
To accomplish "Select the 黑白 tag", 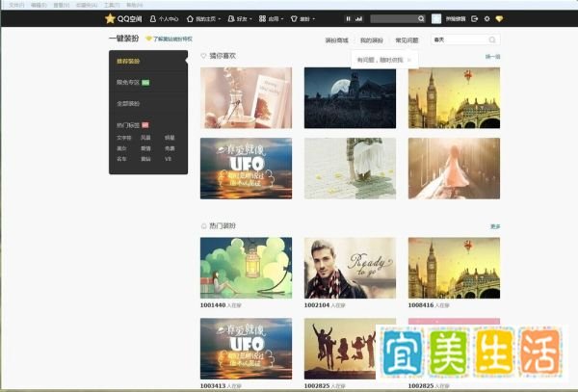I will click(x=121, y=148).
